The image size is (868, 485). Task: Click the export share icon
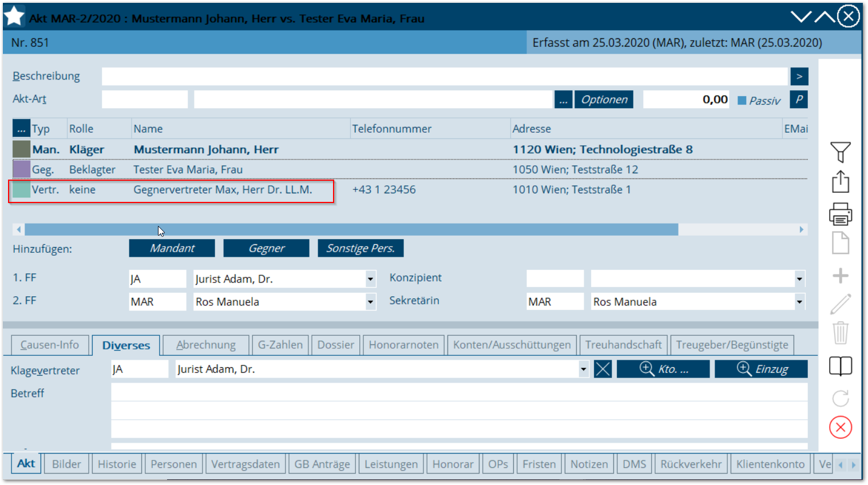coord(841,182)
